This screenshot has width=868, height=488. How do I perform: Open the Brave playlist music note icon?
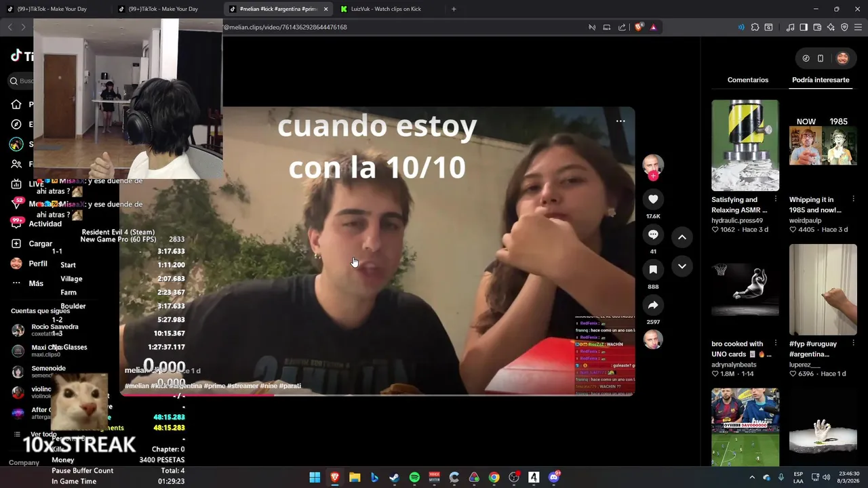(790, 27)
